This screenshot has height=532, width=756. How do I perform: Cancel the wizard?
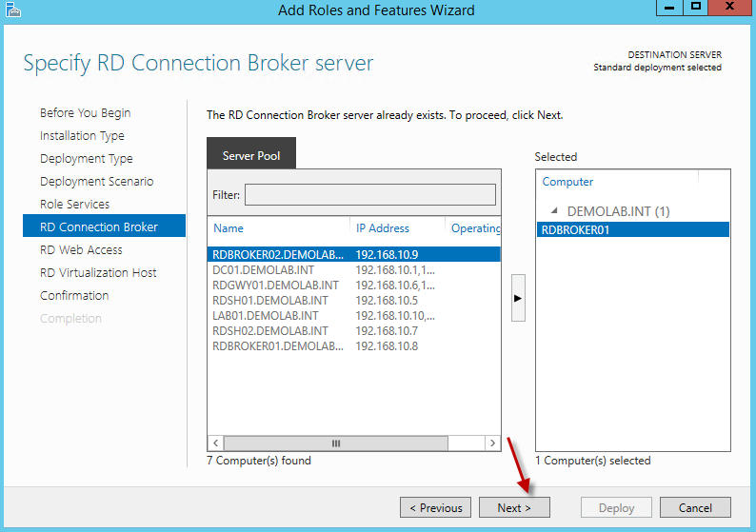pyautogui.click(x=695, y=507)
